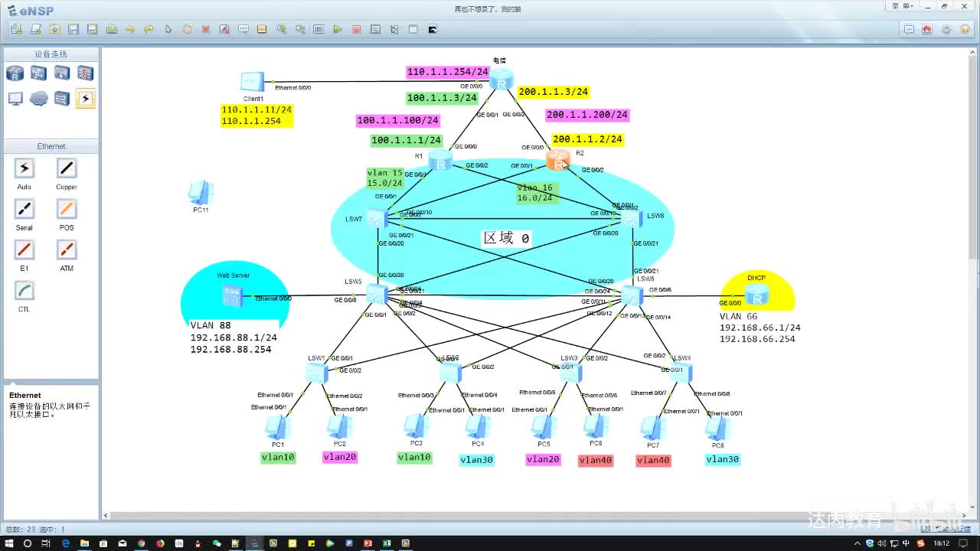Click the 100.1.1.1/24 green label

tap(407, 140)
